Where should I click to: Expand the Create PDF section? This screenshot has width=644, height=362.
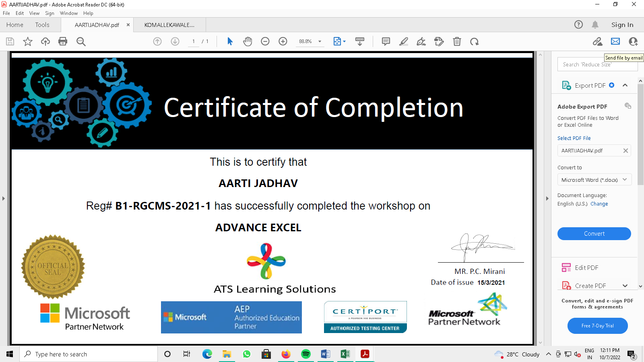(x=625, y=286)
